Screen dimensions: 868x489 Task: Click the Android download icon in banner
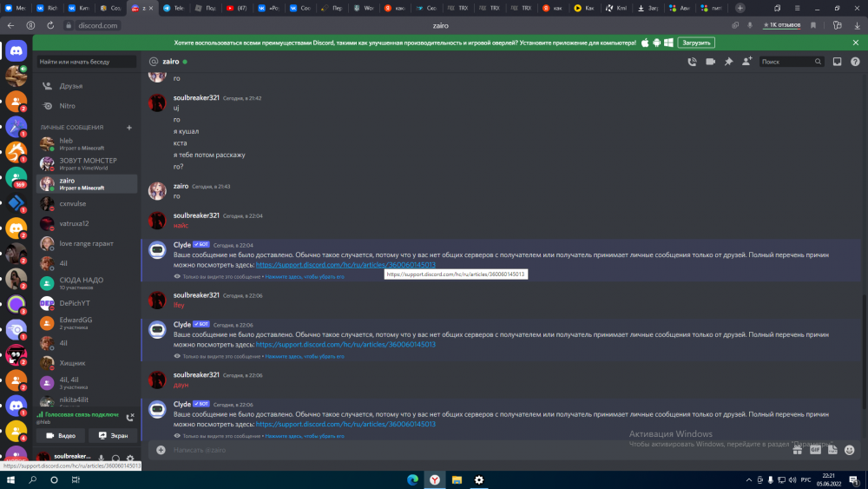[656, 43]
